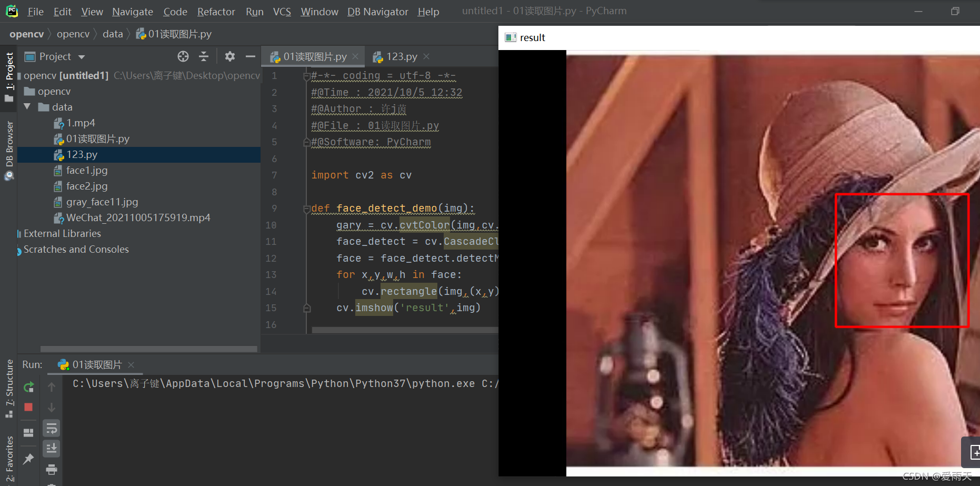Open the Run menu

click(x=255, y=12)
